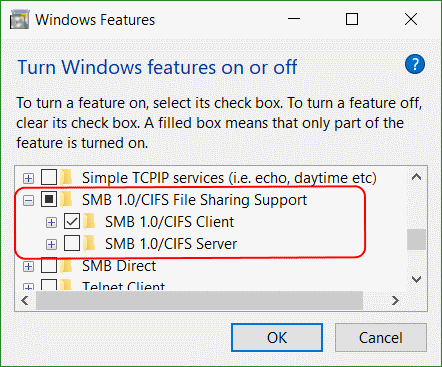Enable the Simple TCPIP services checkbox

click(49, 177)
